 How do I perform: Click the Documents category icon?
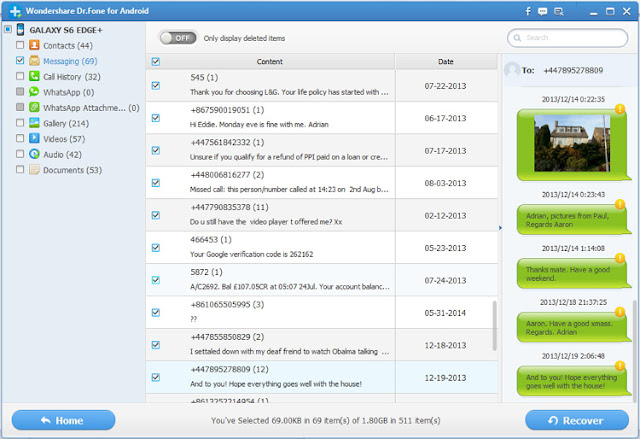[34, 169]
